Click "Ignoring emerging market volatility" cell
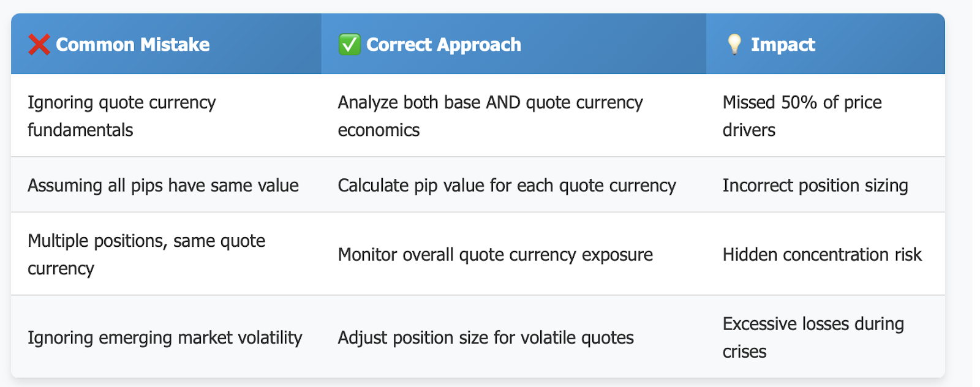 click(165, 337)
